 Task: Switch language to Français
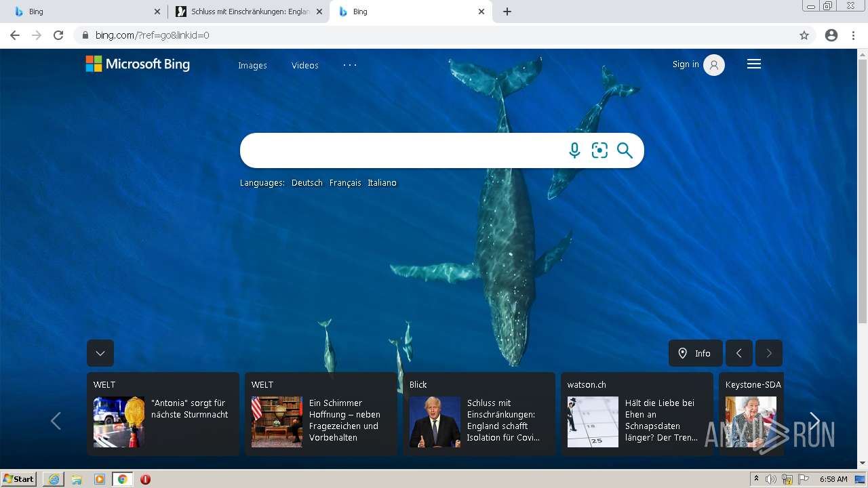pyautogui.click(x=345, y=183)
